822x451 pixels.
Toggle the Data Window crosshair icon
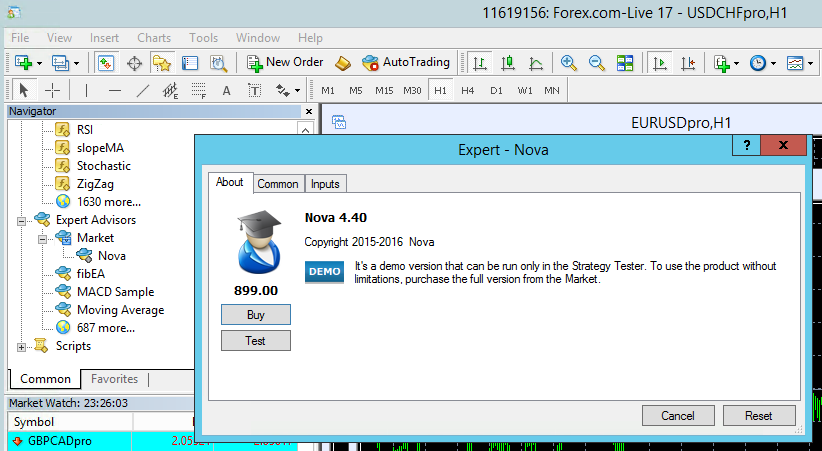click(135, 63)
